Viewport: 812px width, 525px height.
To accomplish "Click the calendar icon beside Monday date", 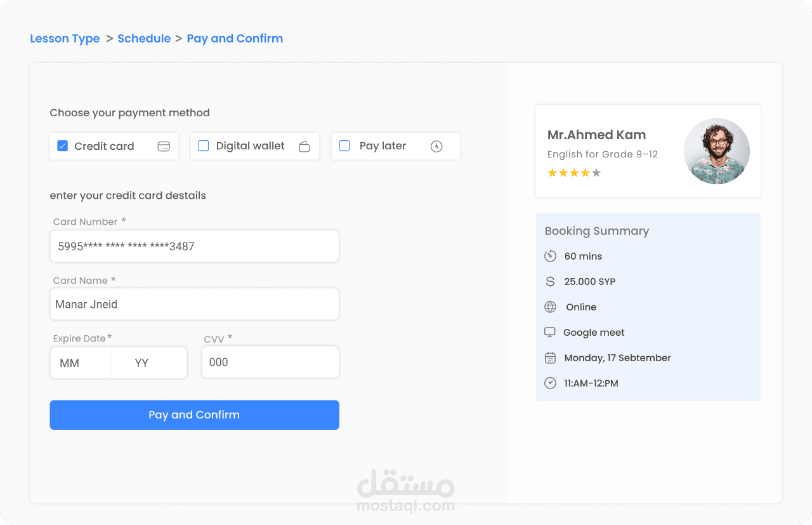I will coord(550,357).
